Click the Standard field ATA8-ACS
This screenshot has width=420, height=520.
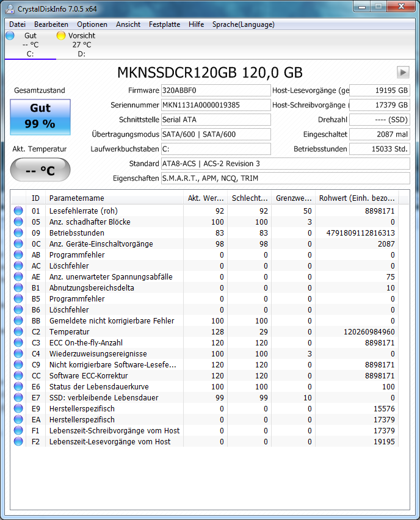pos(286,164)
